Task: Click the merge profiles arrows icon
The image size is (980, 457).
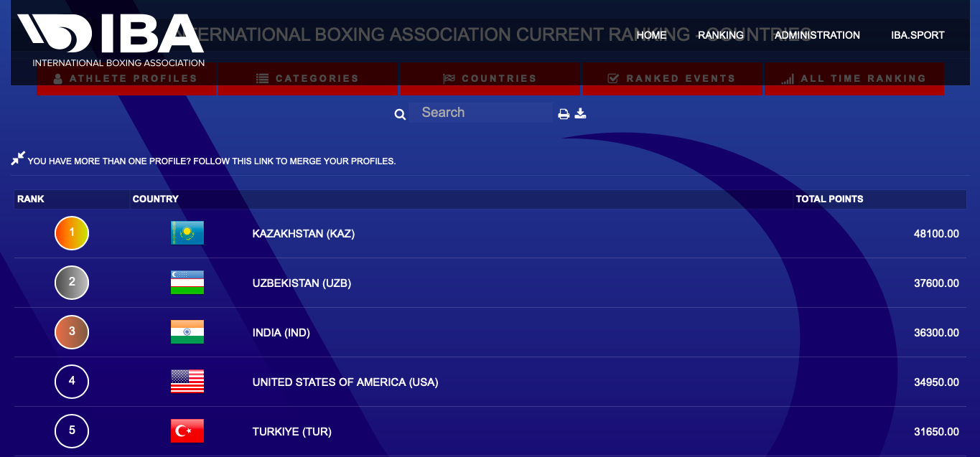Action: 18,158
